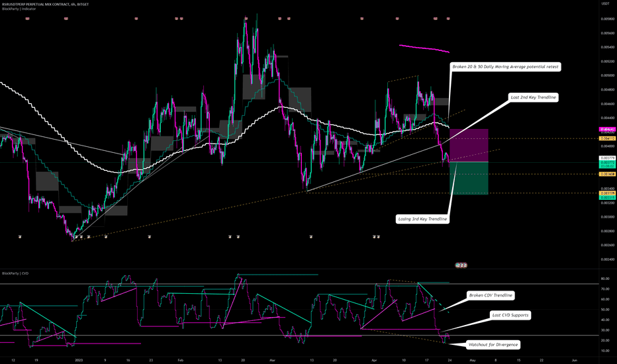The height and width of the screenshot is (364, 617).
Task: Click the green profit-target zone of short position
Action: 469,178
